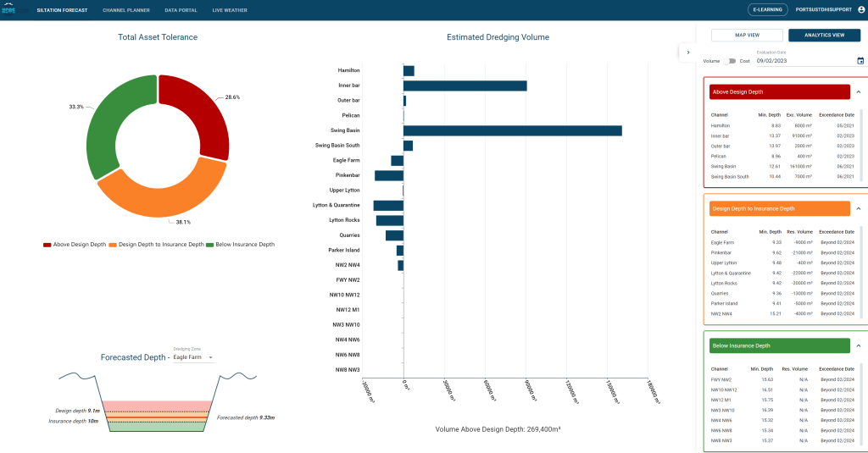Image resolution: width=868 pixels, height=453 pixels.
Task: Click Res. Volume header in the orange table
Action: (799, 232)
